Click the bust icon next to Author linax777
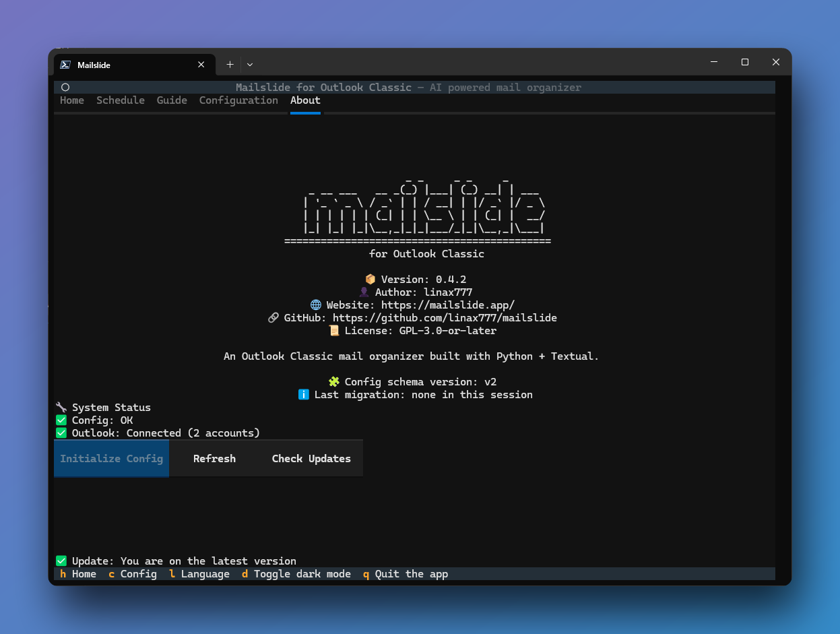Image resolution: width=840 pixels, height=634 pixels. click(364, 292)
